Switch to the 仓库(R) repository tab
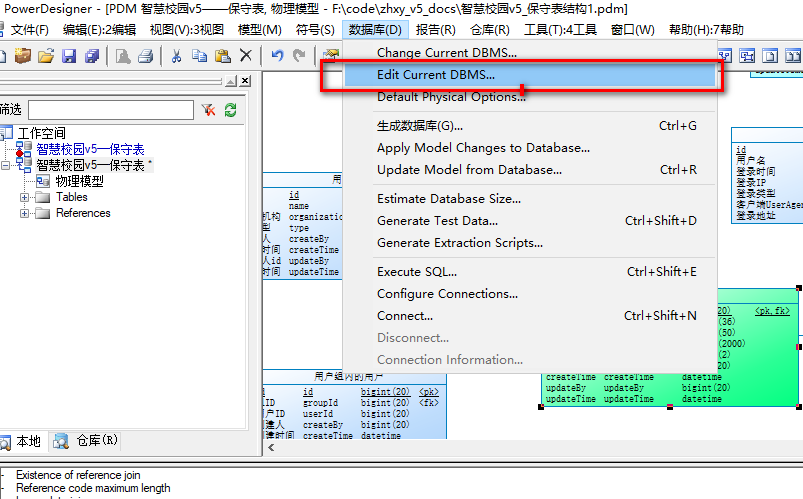Image resolution: width=803 pixels, height=499 pixels. point(86,441)
